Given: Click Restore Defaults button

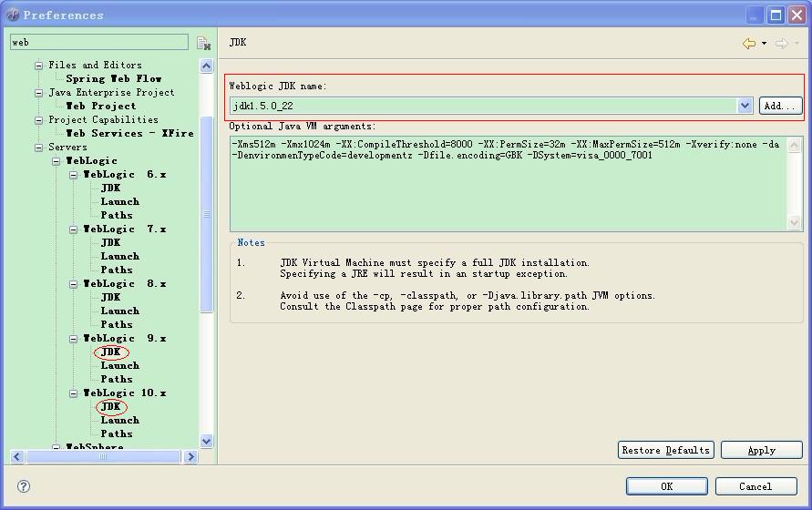Looking at the screenshot, I should tap(666, 450).
